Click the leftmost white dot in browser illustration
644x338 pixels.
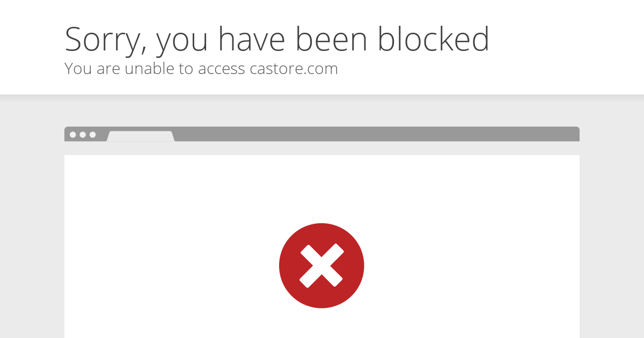pos(73,135)
